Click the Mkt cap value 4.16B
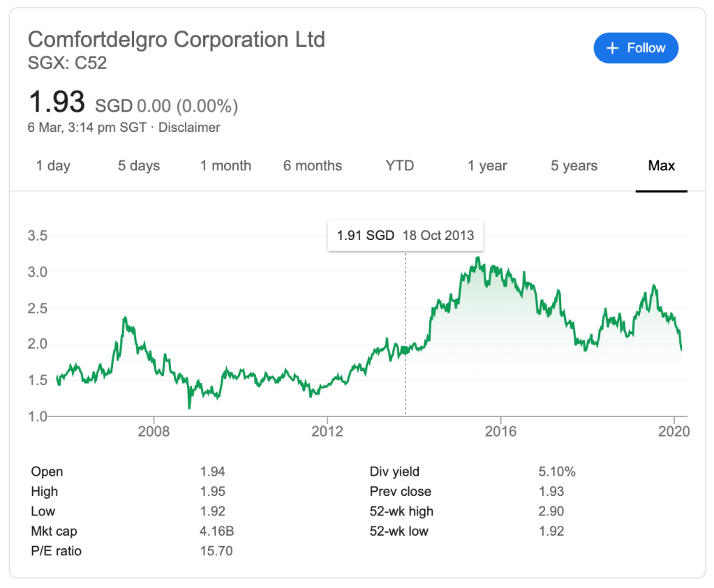 (x=216, y=532)
